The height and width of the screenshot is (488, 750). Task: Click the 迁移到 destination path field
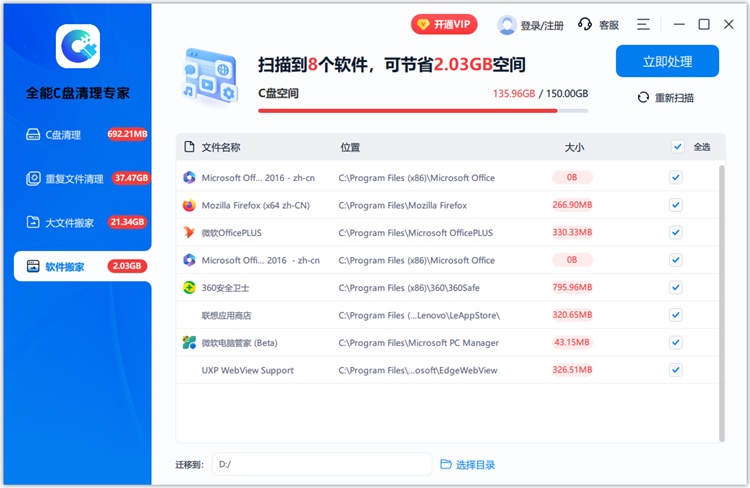322,464
